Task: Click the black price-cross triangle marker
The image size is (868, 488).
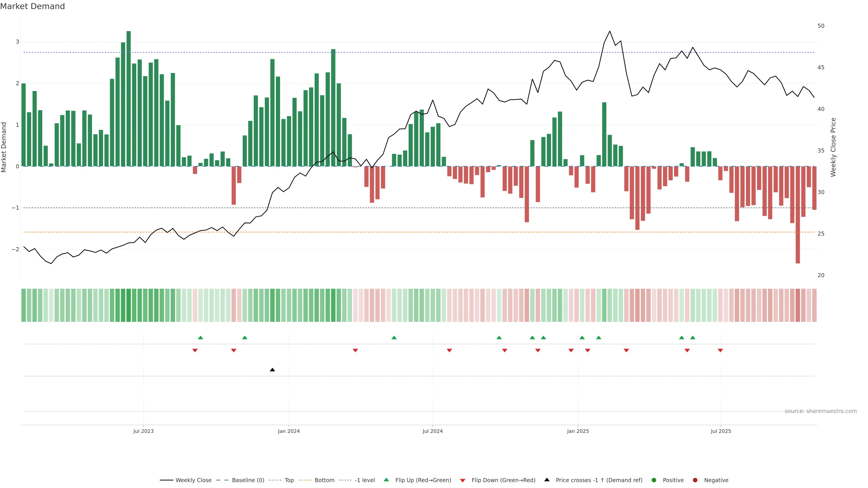Action: coord(272,370)
